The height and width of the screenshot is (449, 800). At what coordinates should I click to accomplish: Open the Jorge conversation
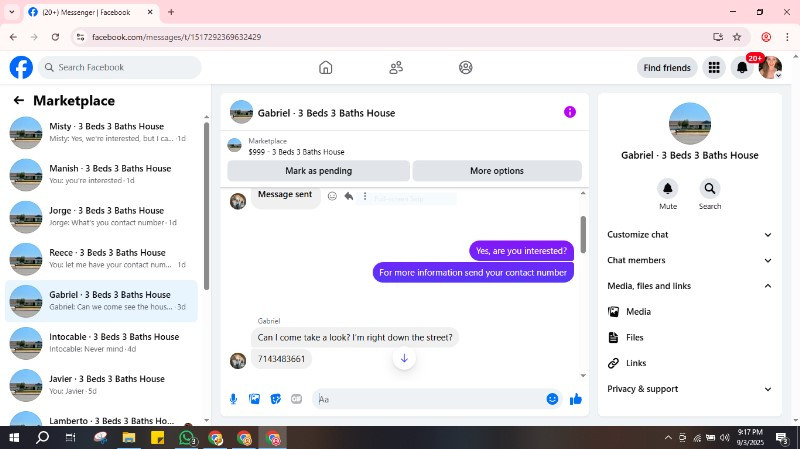(101, 217)
